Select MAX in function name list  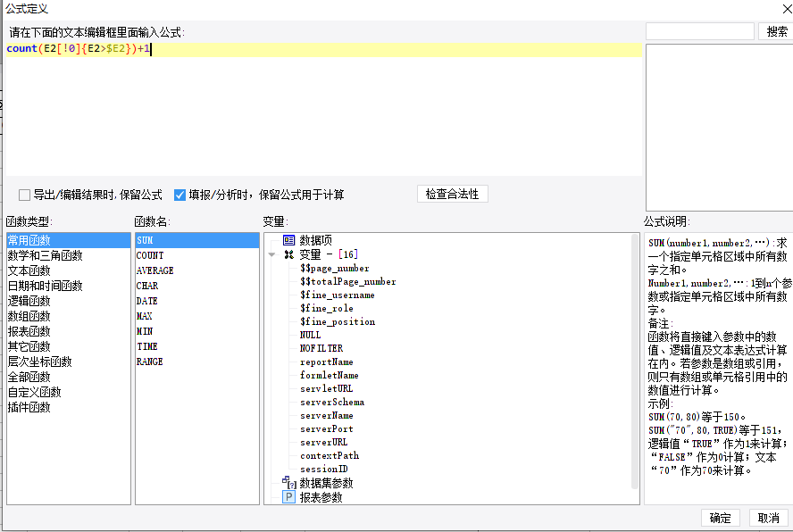[x=197, y=316]
